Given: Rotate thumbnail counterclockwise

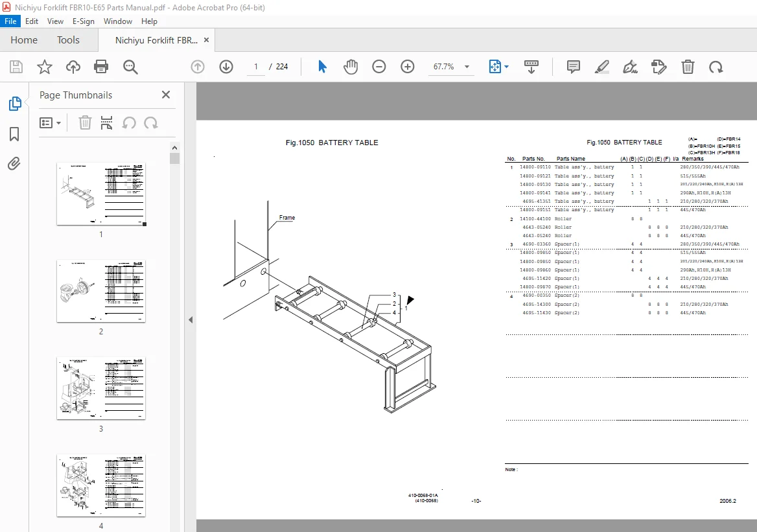Looking at the screenshot, I should point(129,122).
